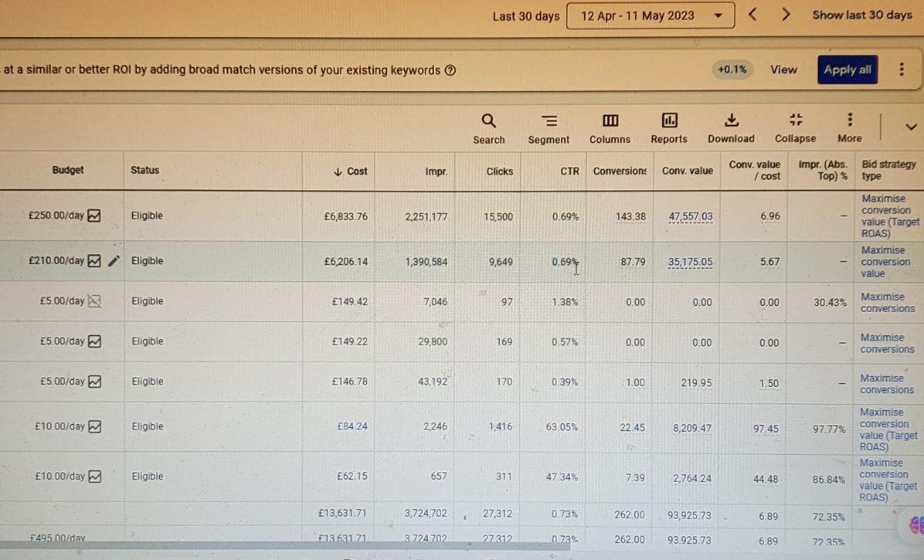
Task: Open Maximise conversions strategy for £149.22 row
Action: pyautogui.click(x=888, y=343)
